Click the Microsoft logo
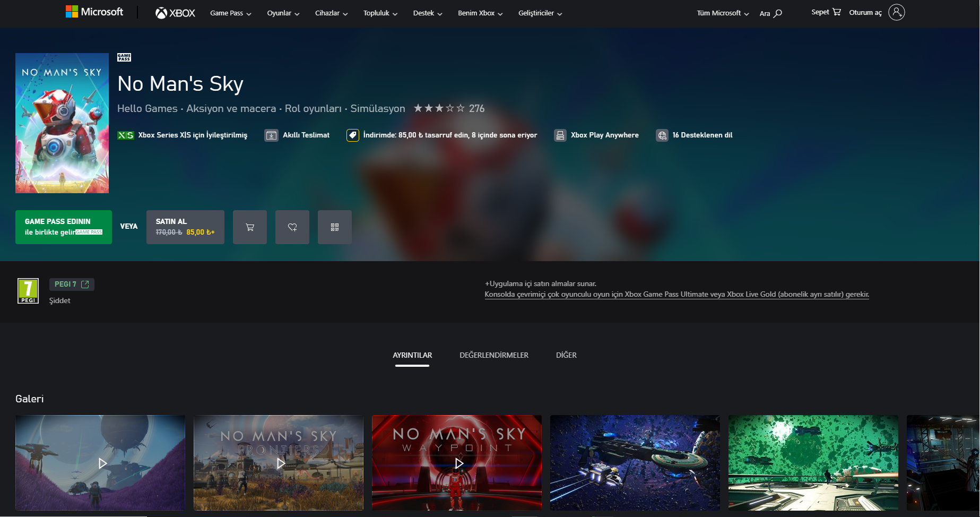980x517 pixels. tap(94, 12)
